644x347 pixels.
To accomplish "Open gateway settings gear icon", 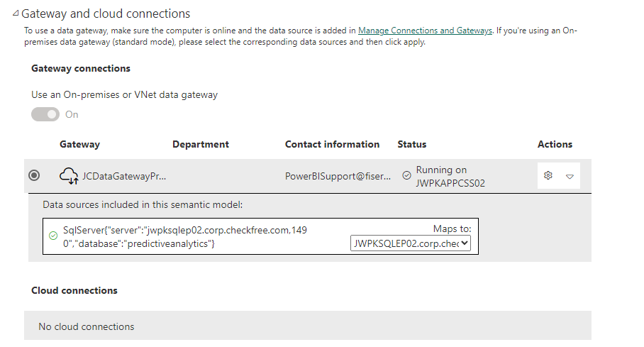I will tap(548, 175).
